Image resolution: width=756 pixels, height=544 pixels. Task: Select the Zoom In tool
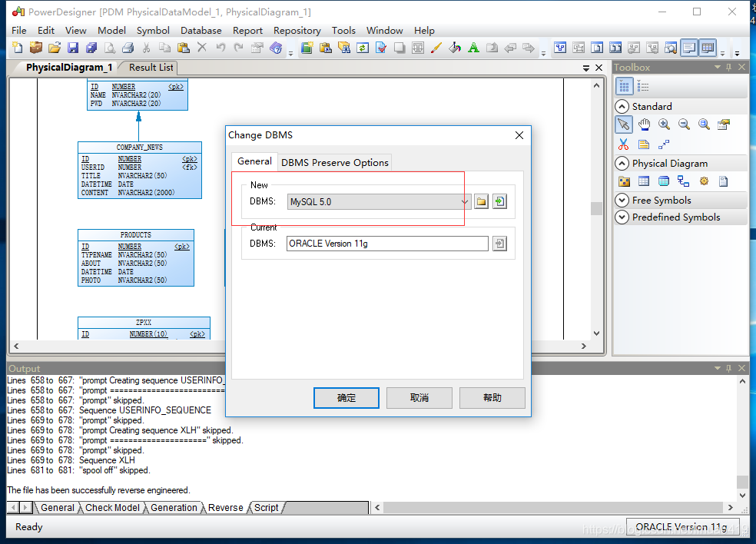[x=665, y=124]
